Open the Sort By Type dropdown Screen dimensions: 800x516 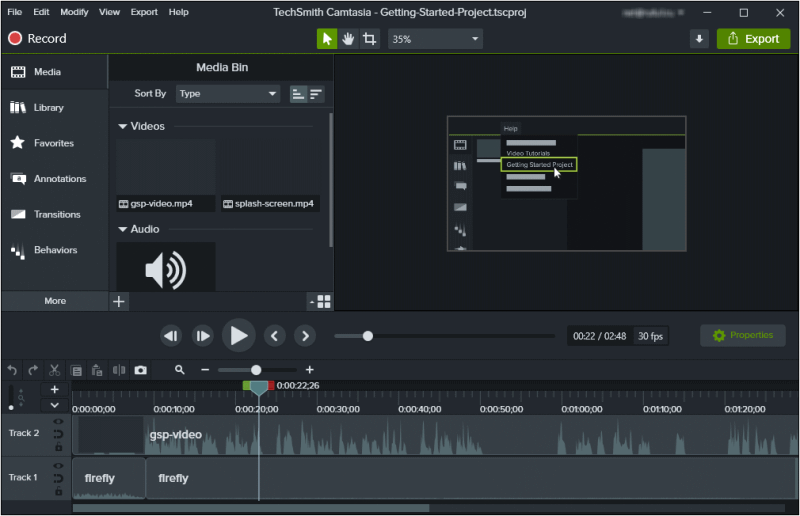click(228, 94)
